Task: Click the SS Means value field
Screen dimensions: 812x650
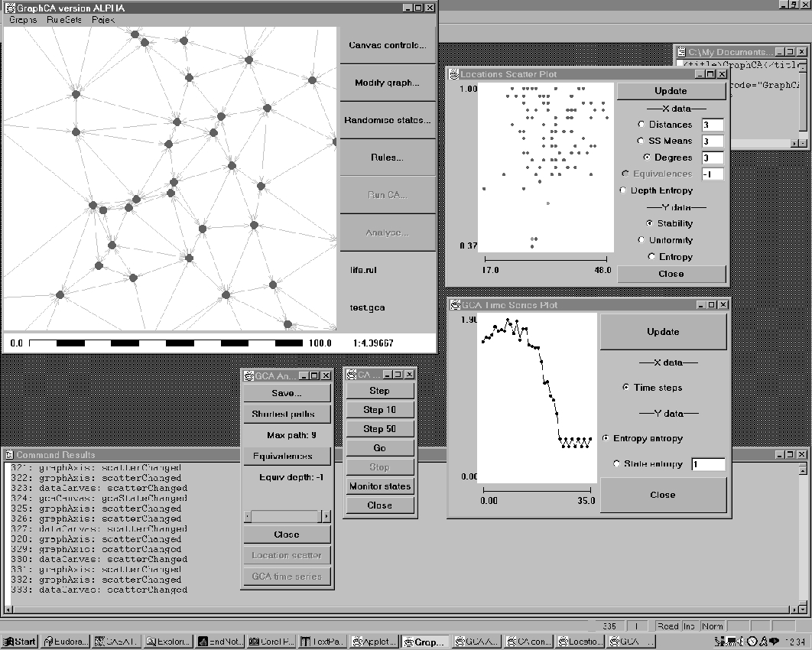Action: pyautogui.click(x=712, y=141)
